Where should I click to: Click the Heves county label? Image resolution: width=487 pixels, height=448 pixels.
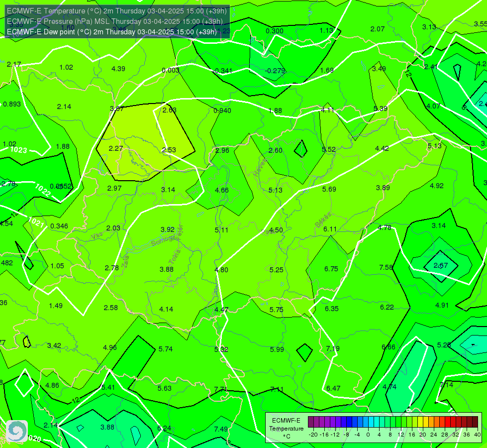(x=260, y=168)
